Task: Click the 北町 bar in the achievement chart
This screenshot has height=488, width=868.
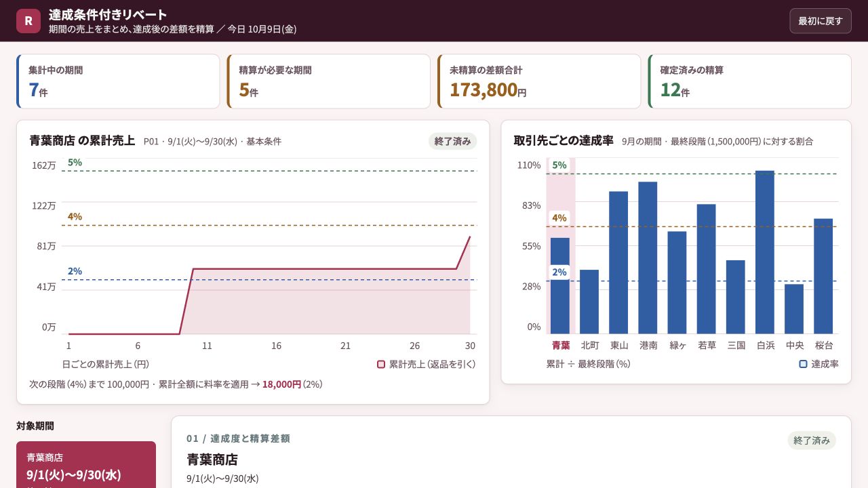Action: tap(589, 302)
